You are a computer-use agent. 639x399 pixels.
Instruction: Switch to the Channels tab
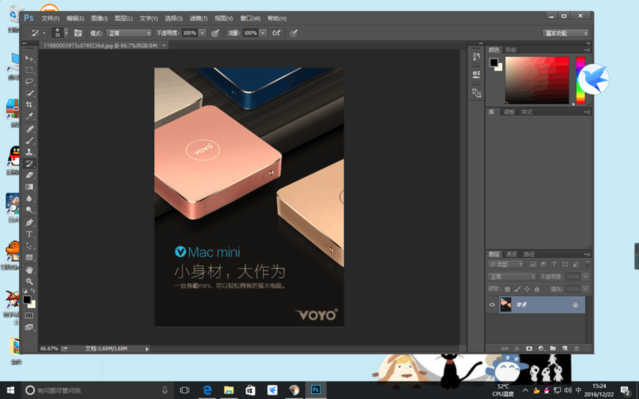coord(511,254)
